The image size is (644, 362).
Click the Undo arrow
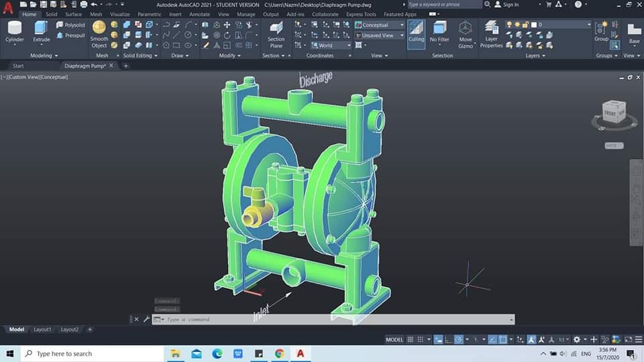tap(94, 5)
